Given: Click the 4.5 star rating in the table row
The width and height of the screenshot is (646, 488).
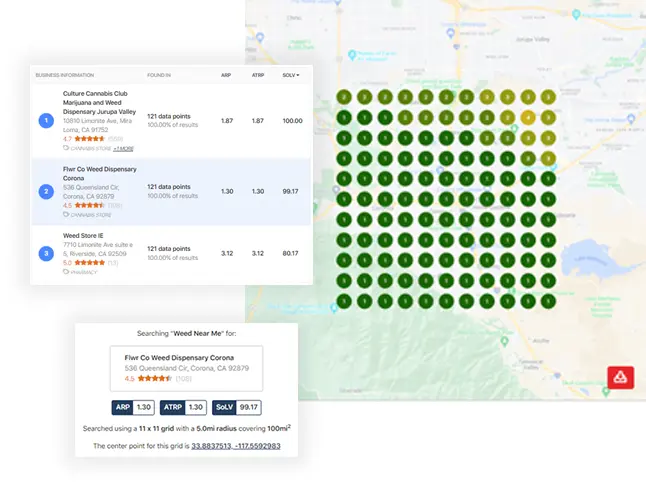Looking at the screenshot, I should 84,205.
